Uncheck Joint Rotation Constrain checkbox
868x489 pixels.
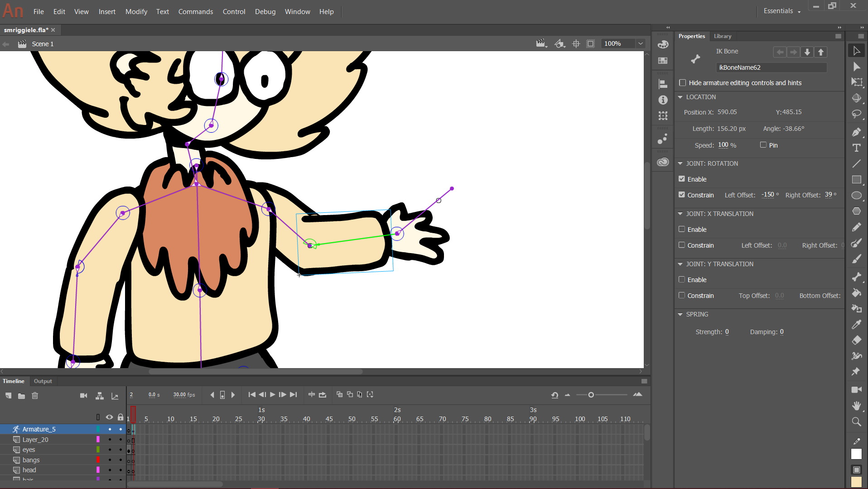point(682,195)
